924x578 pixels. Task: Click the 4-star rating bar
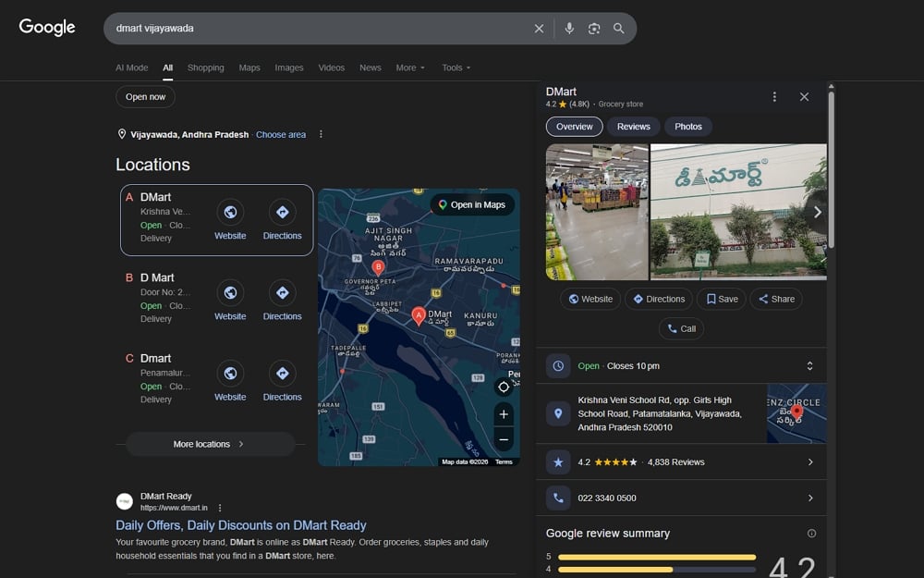(x=657, y=569)
